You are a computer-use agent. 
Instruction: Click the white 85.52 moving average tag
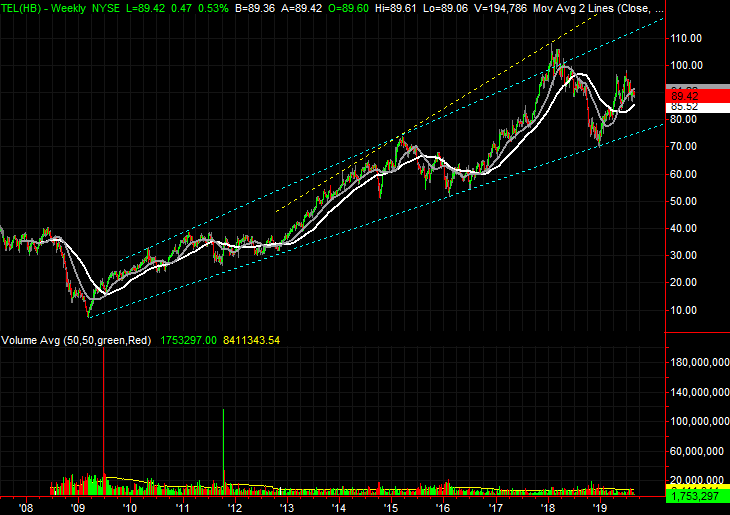(x=697, y=107)
